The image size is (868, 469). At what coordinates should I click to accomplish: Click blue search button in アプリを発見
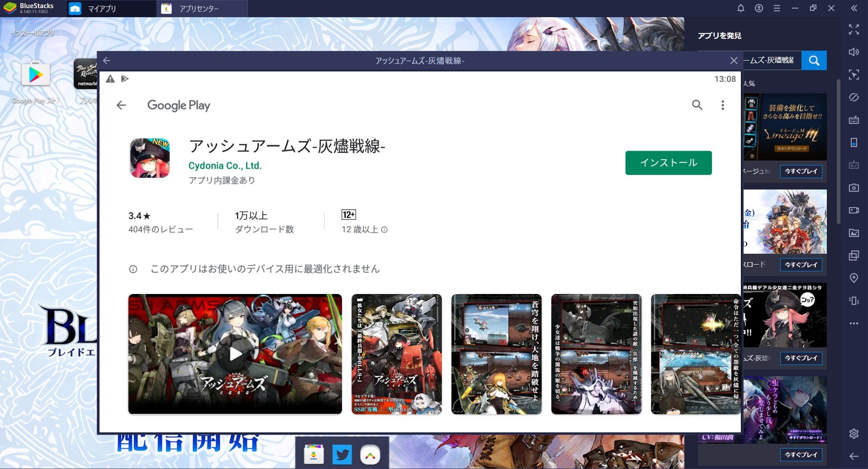click(814, 61)
